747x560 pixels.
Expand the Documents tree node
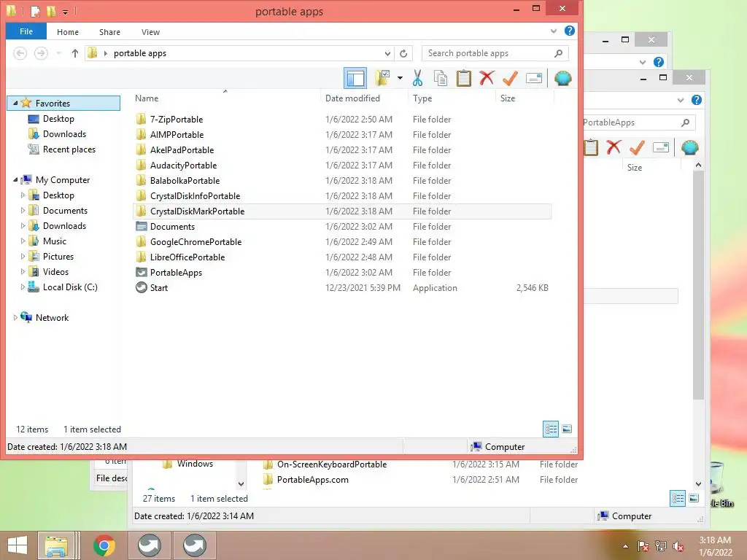point(23,210)
